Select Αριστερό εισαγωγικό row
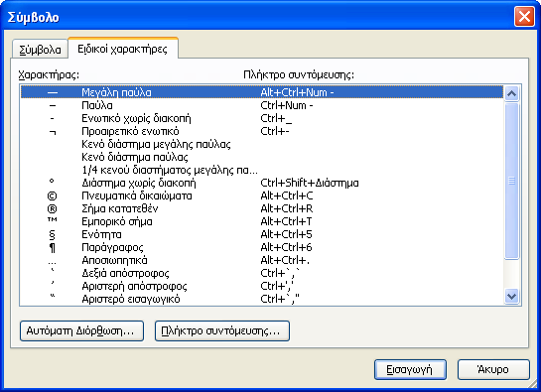This screenshot has height=392, width=541. [x=262, y=299]
